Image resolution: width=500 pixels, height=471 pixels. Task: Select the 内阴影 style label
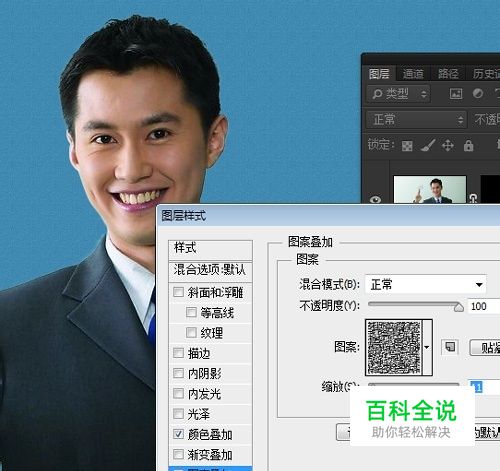[204, 374]
